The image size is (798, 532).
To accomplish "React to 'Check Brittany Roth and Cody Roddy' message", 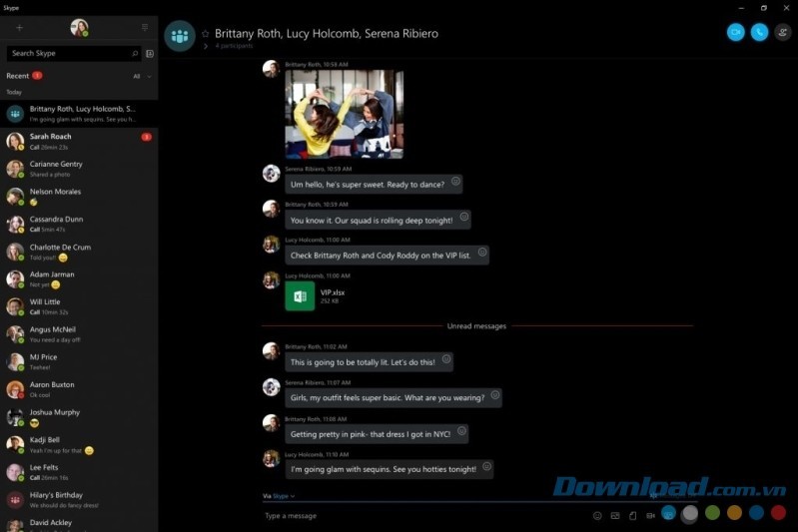I will click(x=482, y=252).
